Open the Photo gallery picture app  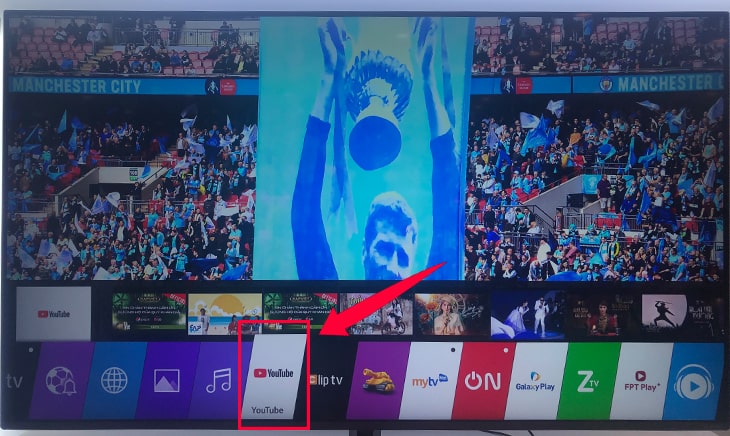(x=167, y=381)
